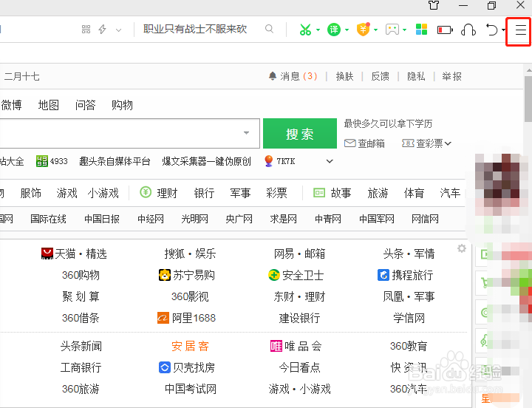Image resolution: width=532 pixels, height=408 pixels.
Task: Expand the 查彩票 dropdown
Action: click(x=426, y=143)
